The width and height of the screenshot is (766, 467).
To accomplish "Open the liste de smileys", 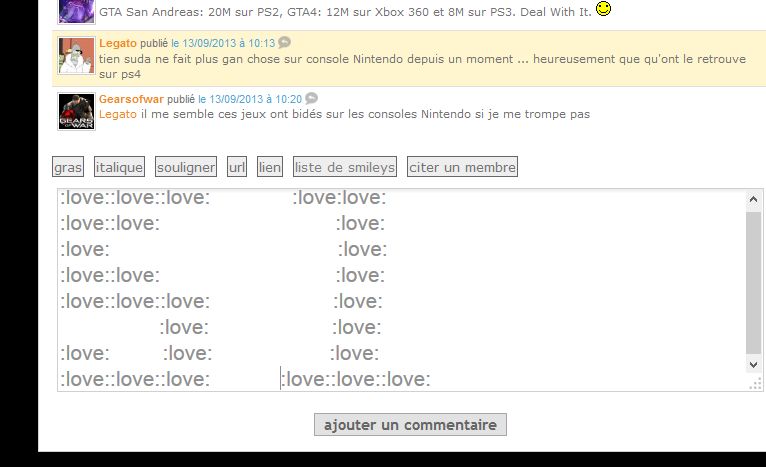I will (345, 167).
